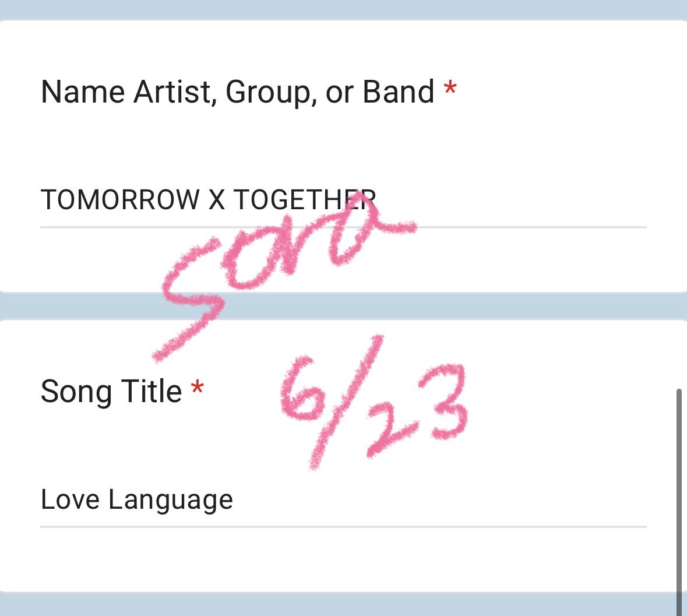The height and width of the screenshot is (616, 687).
Task: Place cursor on the word TOGETHER
Action: (x=305, y=200)
